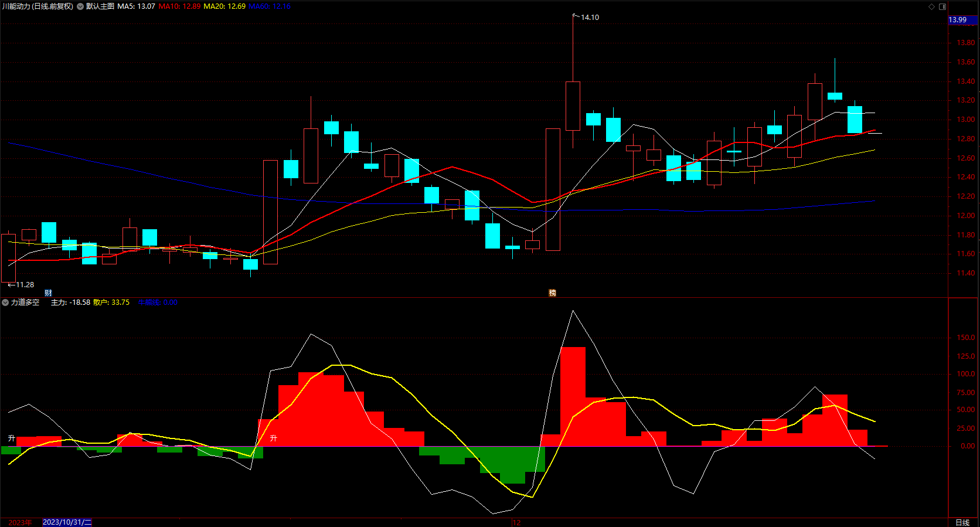Open the main chart indicator dropdown arrow
The height and width of the screenshot is (527, 980).
80,6
